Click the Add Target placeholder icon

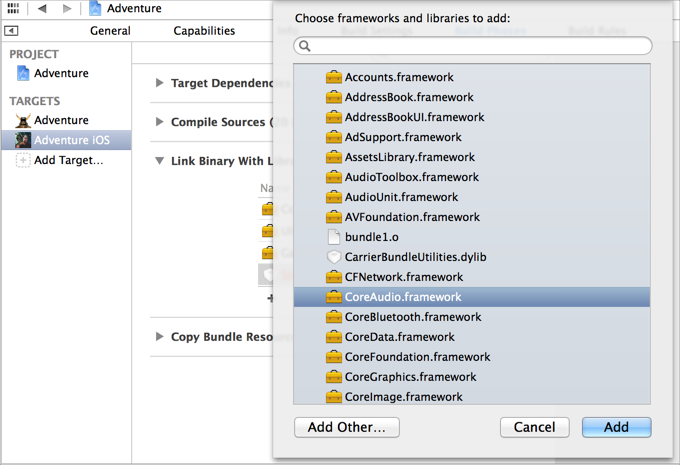pyautogui.click(x=23, y=160)
